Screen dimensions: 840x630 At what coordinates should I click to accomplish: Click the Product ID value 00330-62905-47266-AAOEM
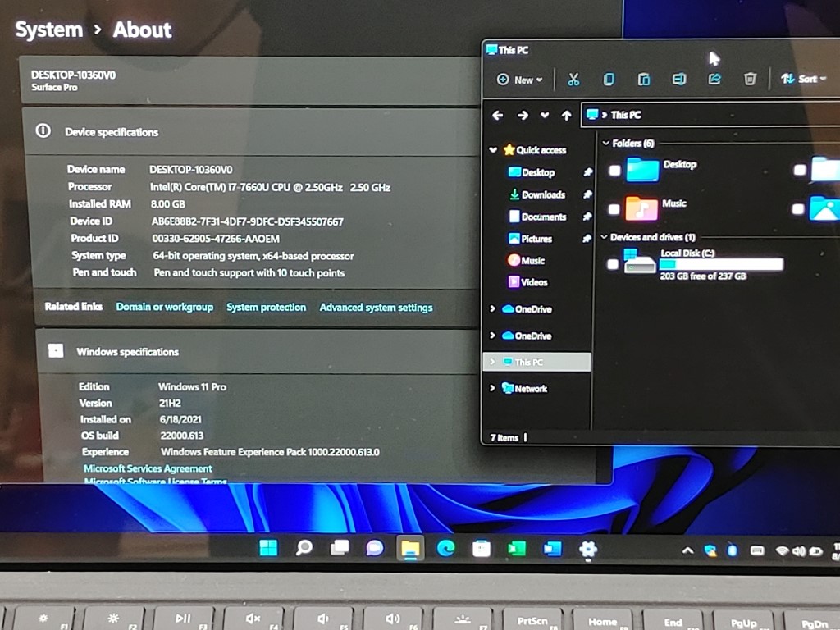pos(216,239)
